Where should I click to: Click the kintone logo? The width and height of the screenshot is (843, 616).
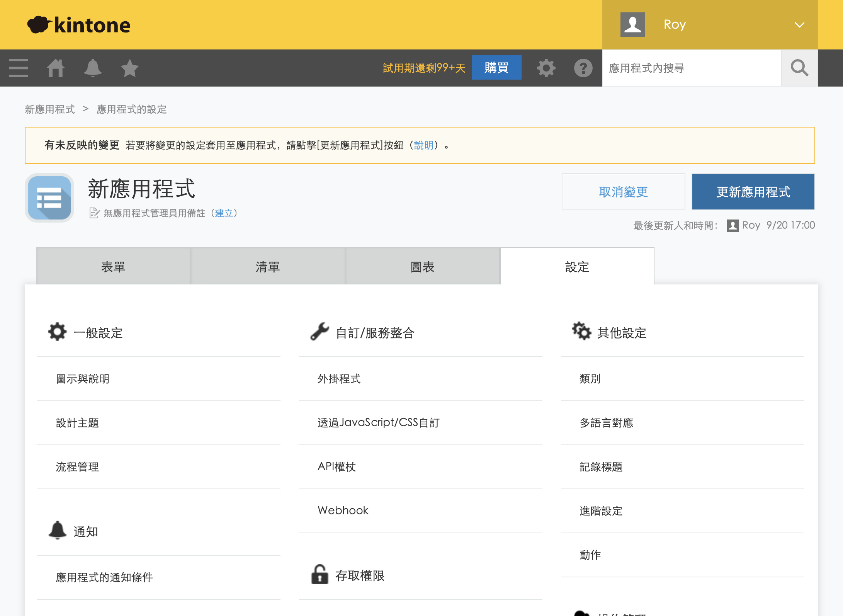(79, 25)
